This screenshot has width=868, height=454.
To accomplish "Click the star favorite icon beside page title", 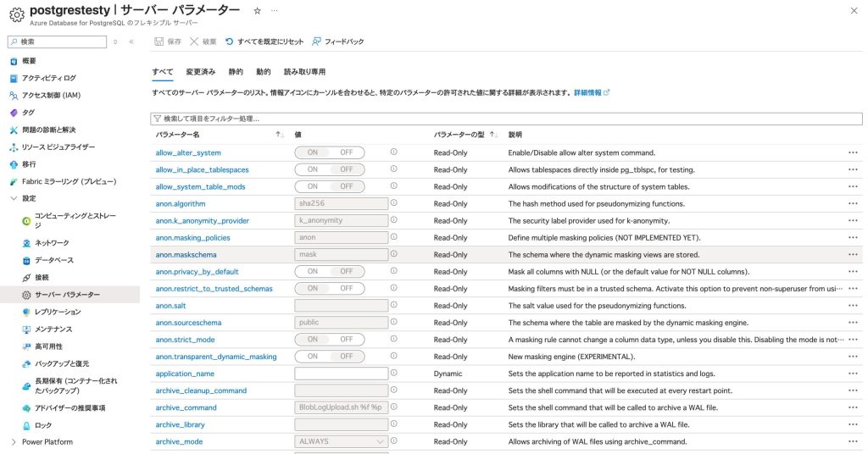I will (258, 11).
